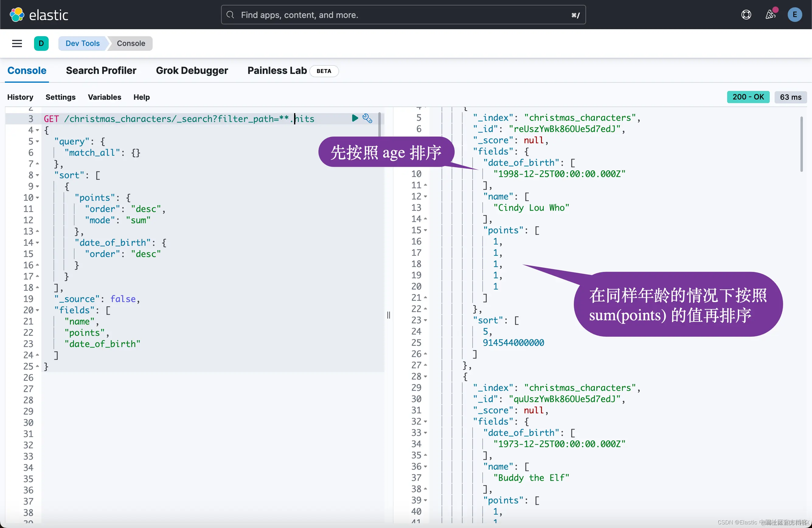The width and height of the screenshot is (812, 528).
Task: Click the wrench request options icon
Action: click(367, 118)
